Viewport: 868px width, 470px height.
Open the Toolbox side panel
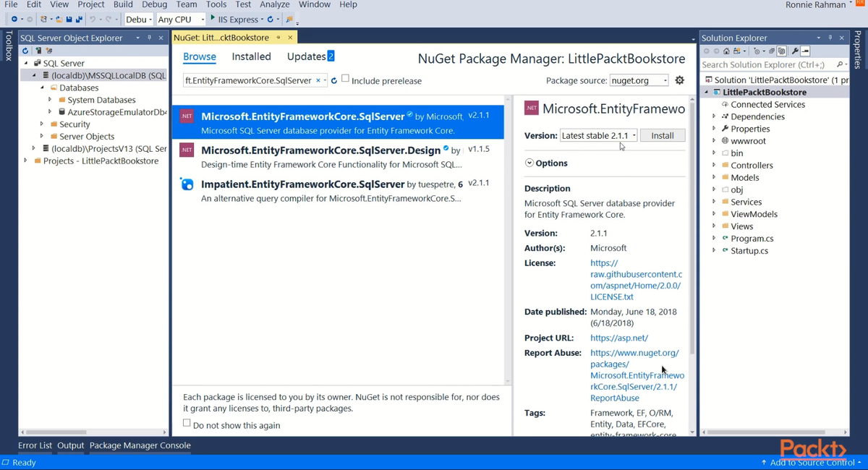click(8, 46)
